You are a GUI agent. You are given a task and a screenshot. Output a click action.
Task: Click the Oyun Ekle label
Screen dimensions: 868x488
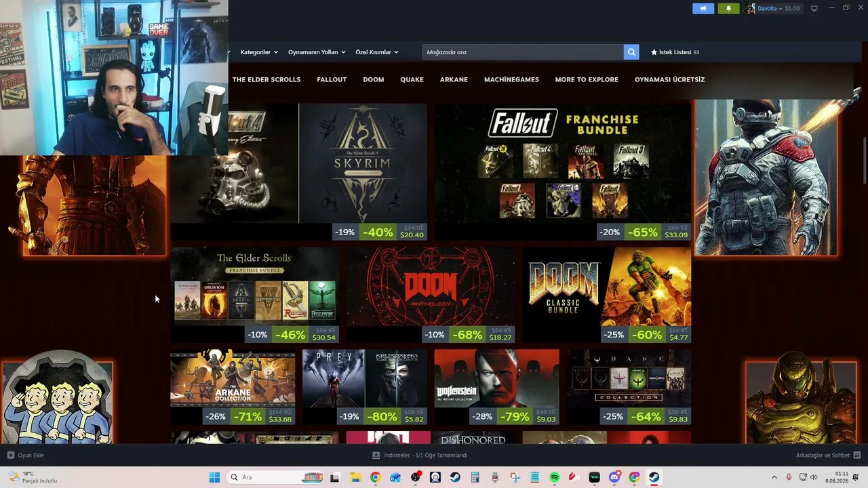click(31, 455)
